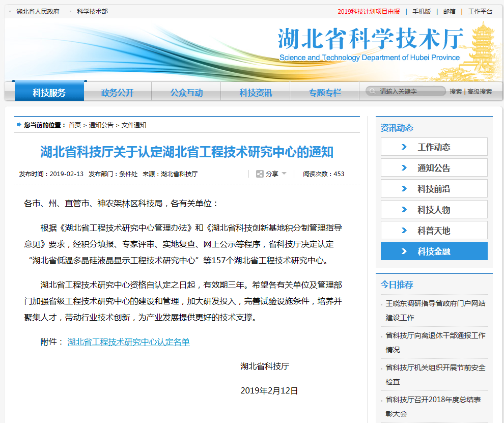Click the chevron icon beside 科技金融

(x=404, y=251)
